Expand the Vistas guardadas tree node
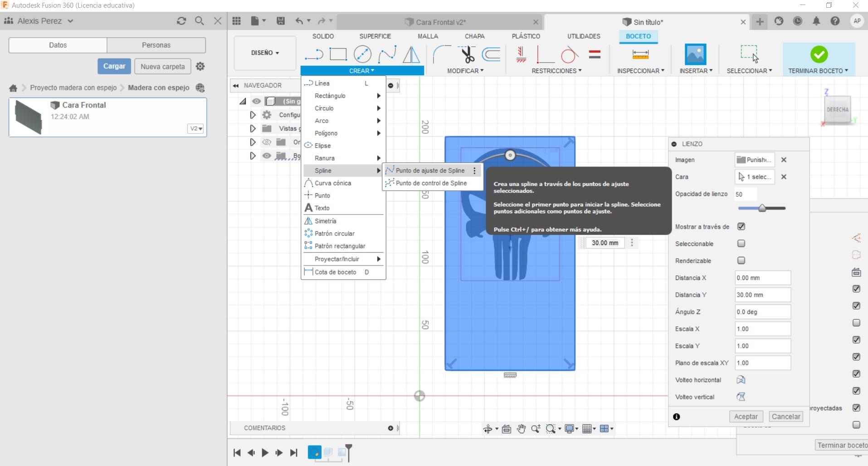Screen dimensions: 868x466 point(253,128)
